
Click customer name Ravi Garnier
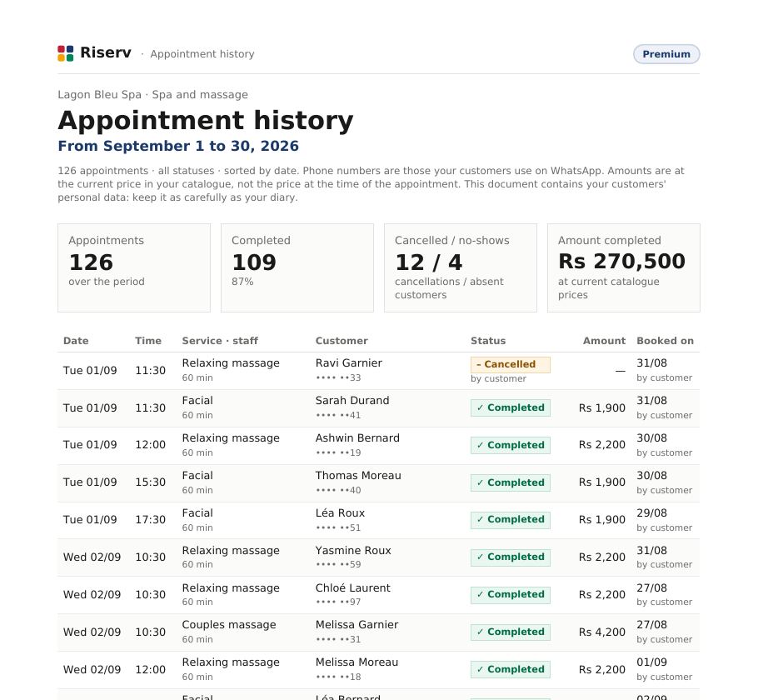point(348,362)
